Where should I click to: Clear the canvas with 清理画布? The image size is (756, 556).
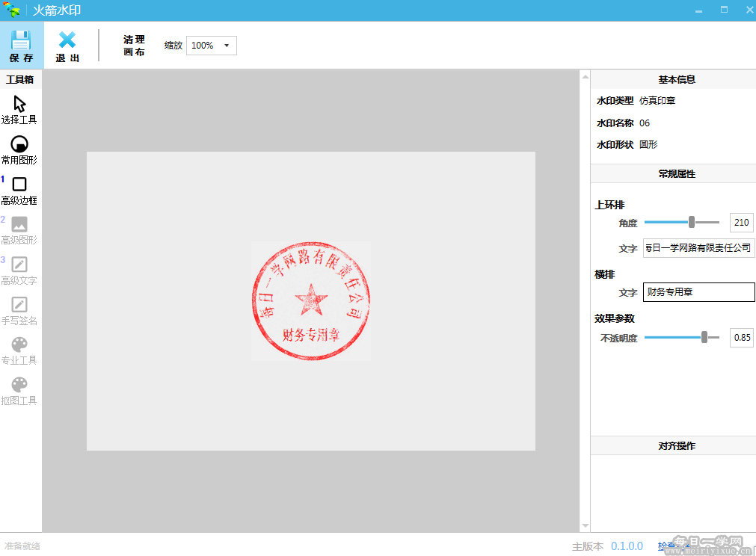pyautogui.click(x=134, y=46)
